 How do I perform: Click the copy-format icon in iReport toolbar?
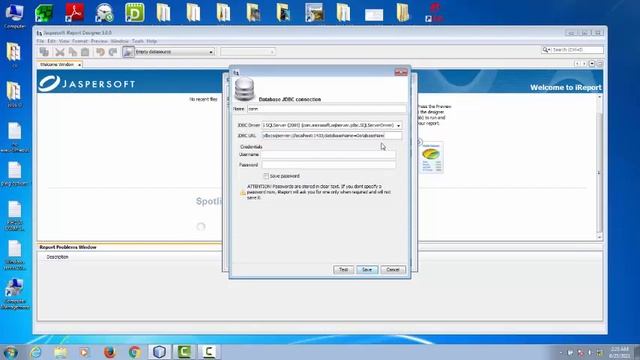point(44,52)
